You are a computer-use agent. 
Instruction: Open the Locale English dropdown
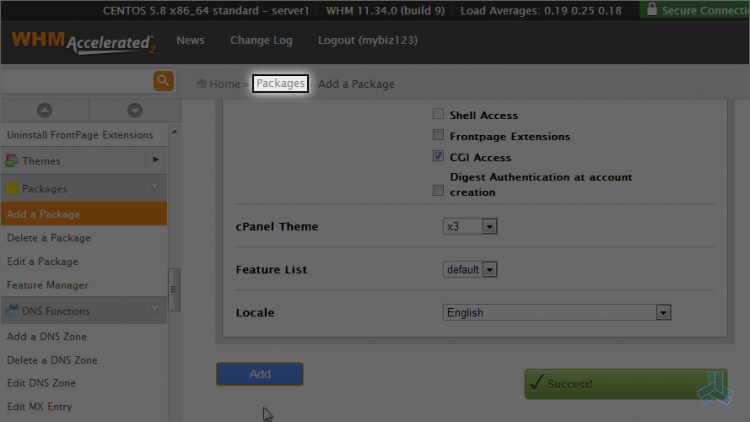tap(557, 312)
